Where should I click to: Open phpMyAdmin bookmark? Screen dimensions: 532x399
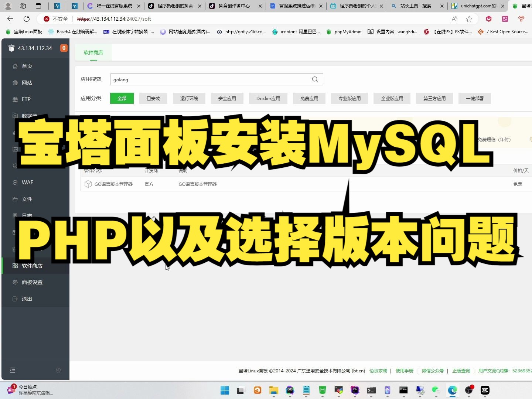pos(344,32)
